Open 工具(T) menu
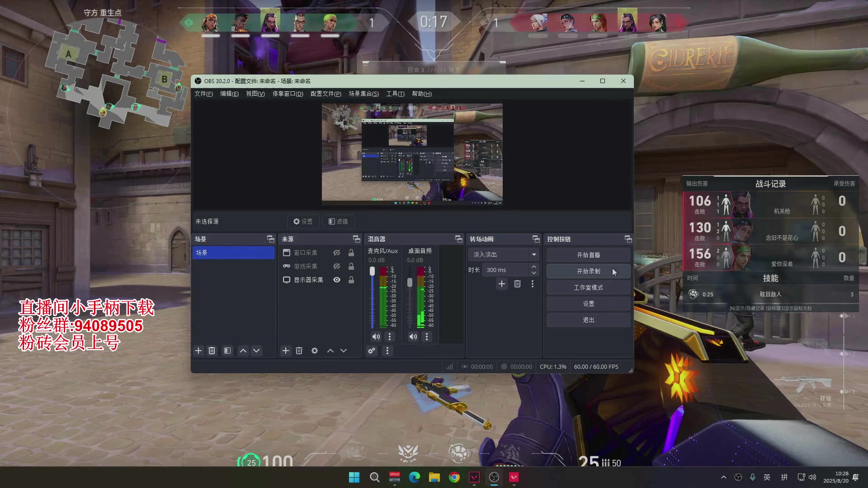 pyautogui.click(x=395, y=94)
